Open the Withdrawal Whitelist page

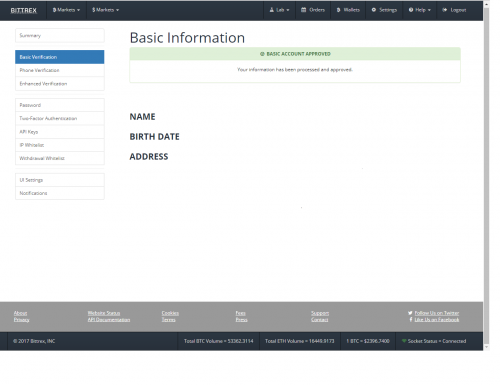click(x=60, y=158)
